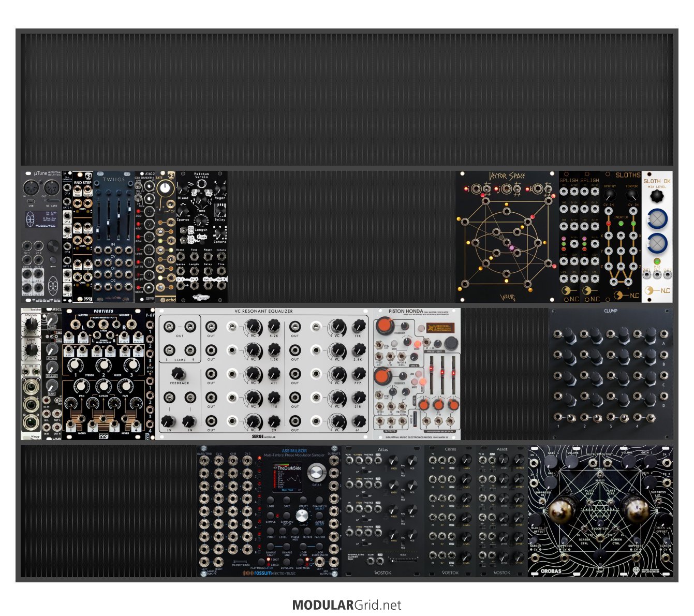Click the white RATE knob on øchd
This screenshot has height=616, width=694.
click(165, 187)
